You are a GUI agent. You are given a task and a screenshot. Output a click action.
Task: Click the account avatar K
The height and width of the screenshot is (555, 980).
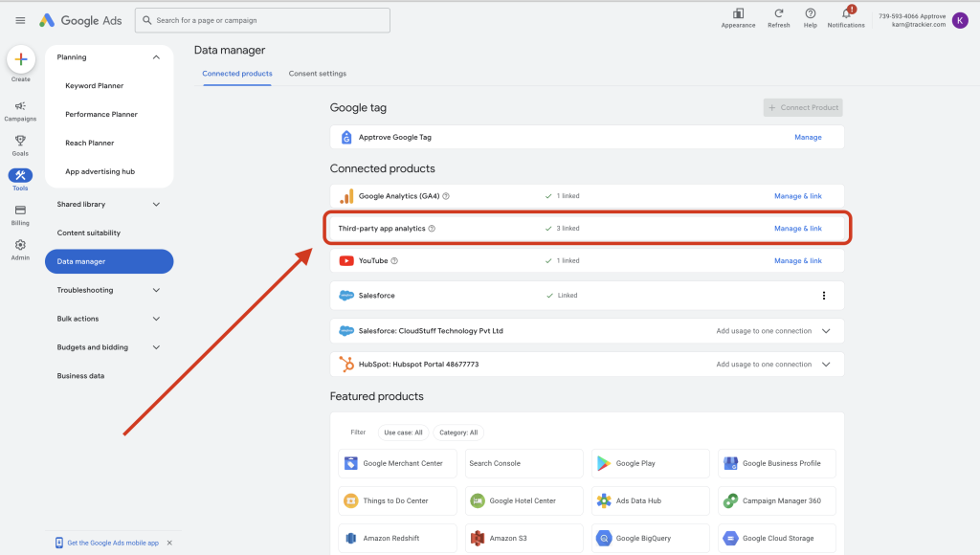tap(960, 21)
